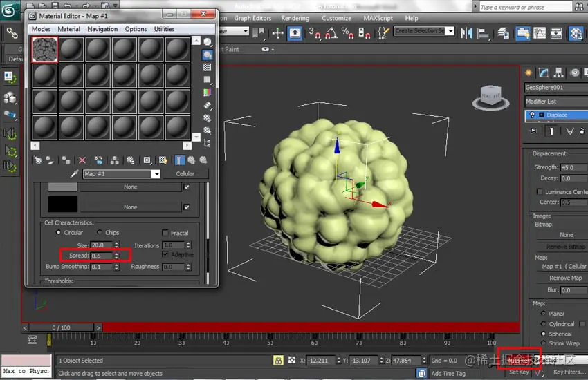Toggle the 3D Snaps magnet icon
588x380 pixels.
(314, 33)
